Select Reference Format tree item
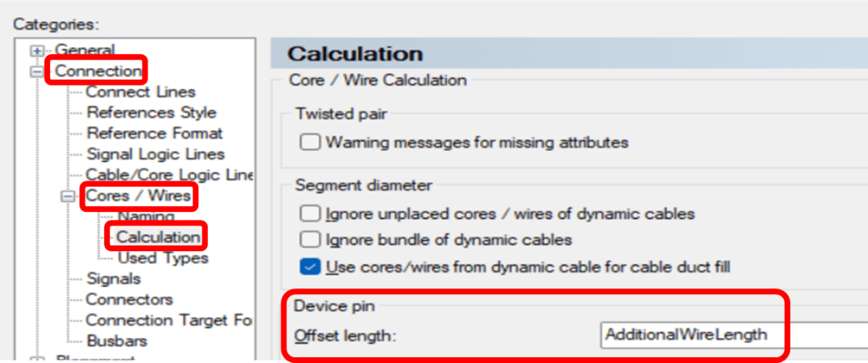Screen dimensions: 868x363 (154, 133)
